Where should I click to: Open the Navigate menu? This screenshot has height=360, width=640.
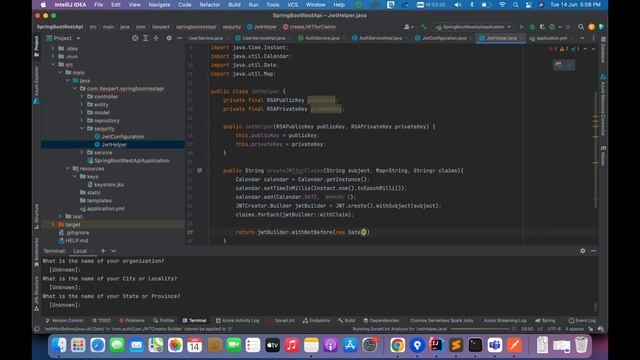coord(159,5)
